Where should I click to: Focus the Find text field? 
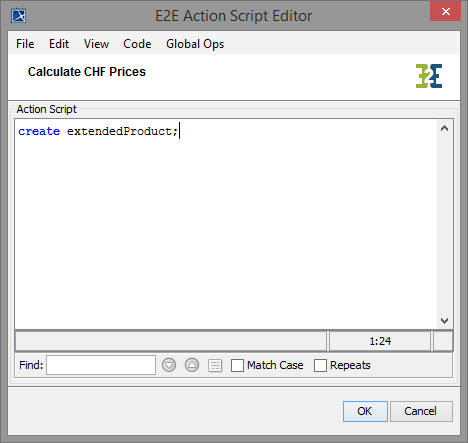click(x=101, y=365)
